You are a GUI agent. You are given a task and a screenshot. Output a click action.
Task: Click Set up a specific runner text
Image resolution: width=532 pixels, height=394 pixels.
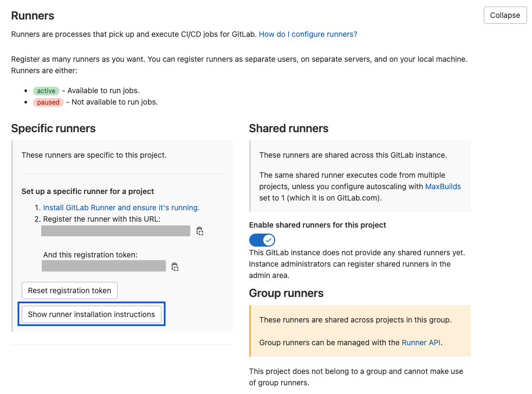pos(88,191)
